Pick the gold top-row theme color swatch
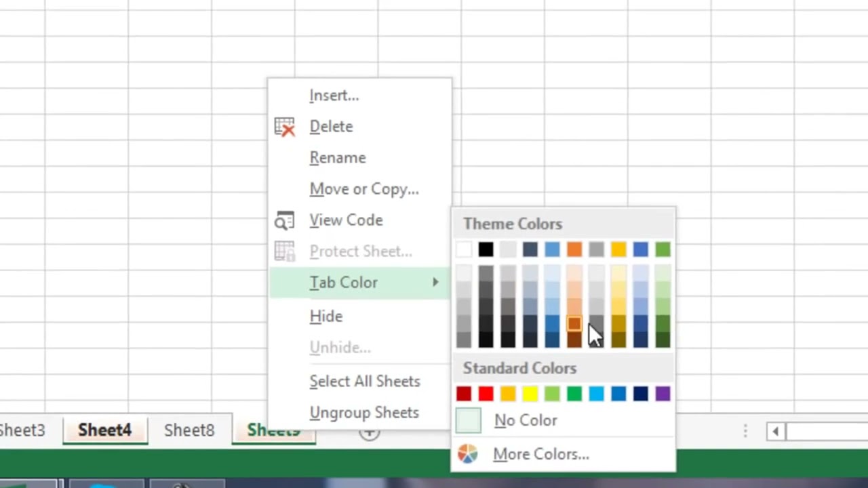 pos(618,249)
